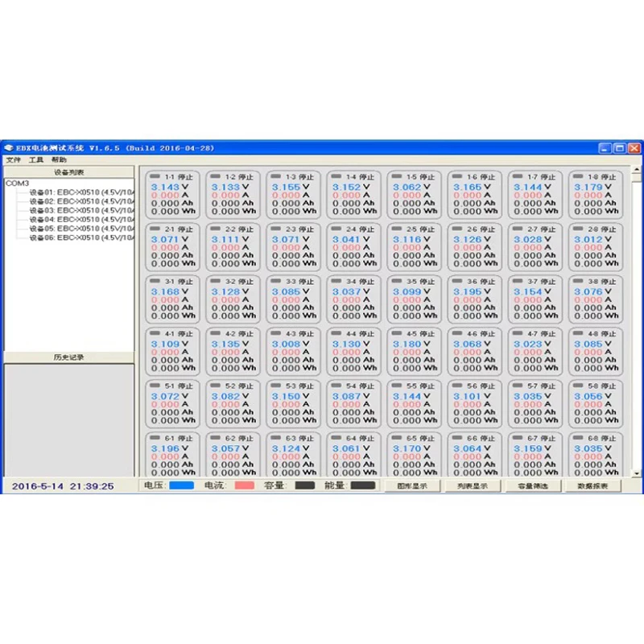Click the status indicator of channel 5-5

click(x=397, y=386)
